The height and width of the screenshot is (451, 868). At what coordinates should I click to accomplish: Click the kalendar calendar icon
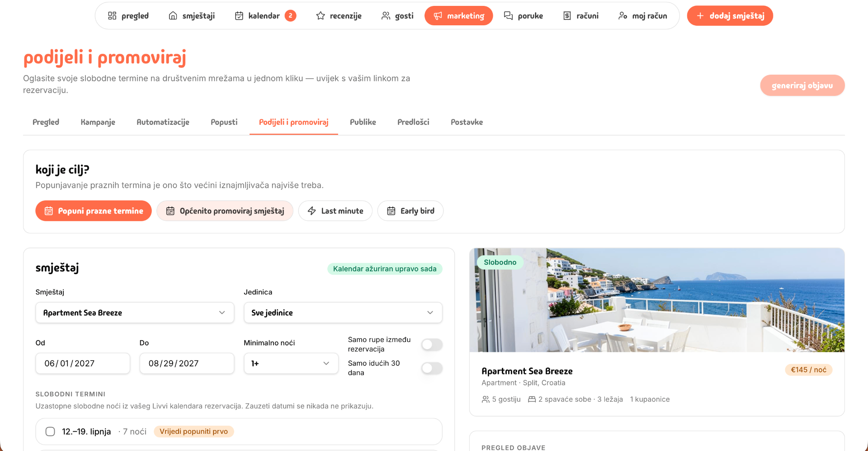(239, 16)
